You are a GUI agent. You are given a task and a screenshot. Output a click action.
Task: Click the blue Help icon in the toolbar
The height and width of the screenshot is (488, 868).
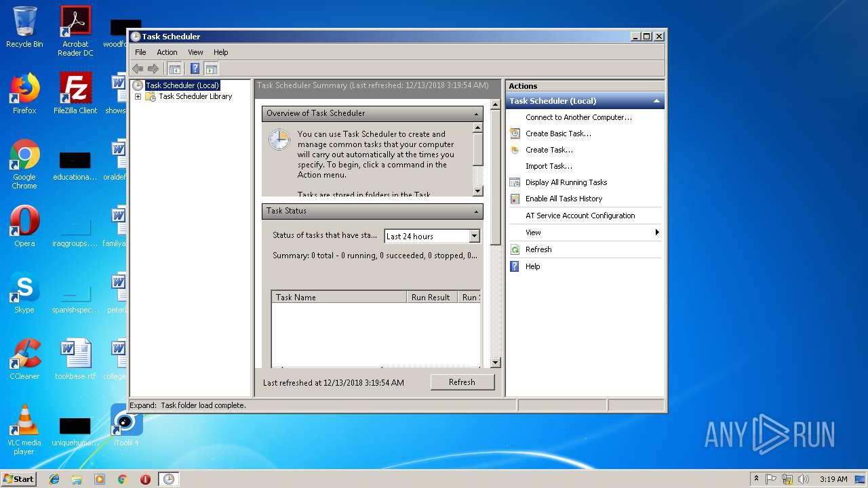195,68
